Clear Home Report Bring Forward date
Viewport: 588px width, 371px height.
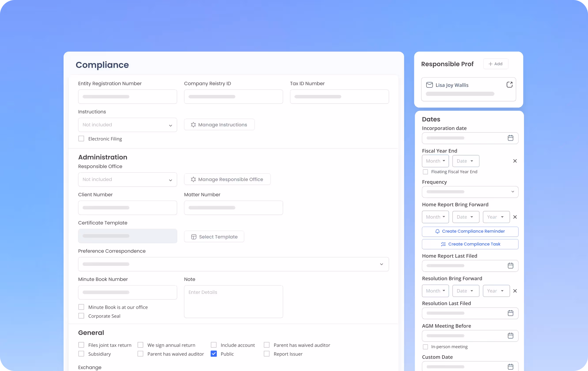tap(515, 217)
